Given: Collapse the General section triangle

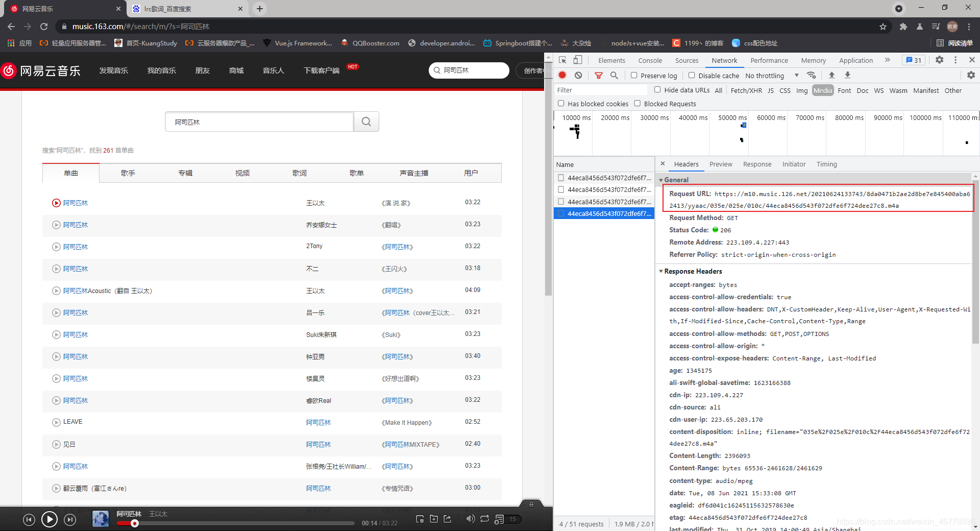Looking at the screenshot, I should 661,180.
